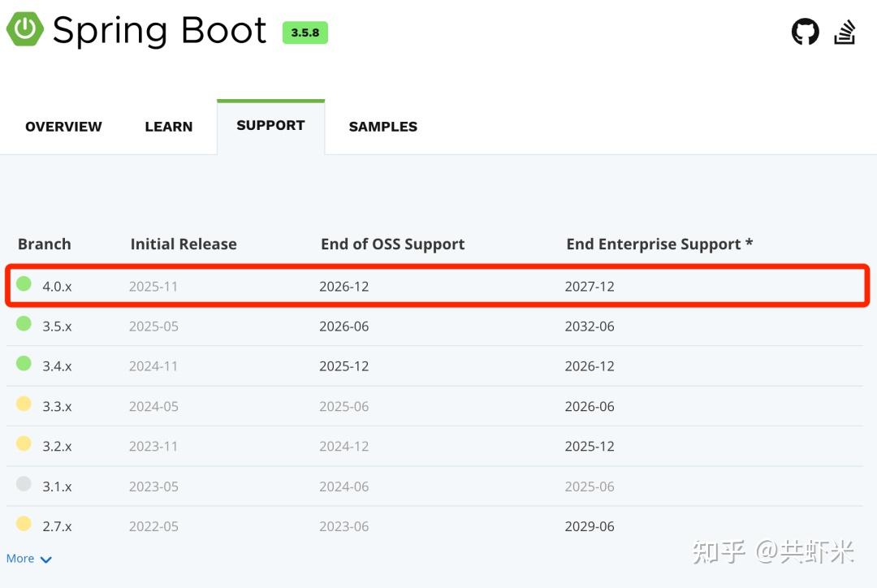Screen dimensions: 877x588
Task: Click 2.7.x OSS support end 2023-06
Action: pos(344,526)
